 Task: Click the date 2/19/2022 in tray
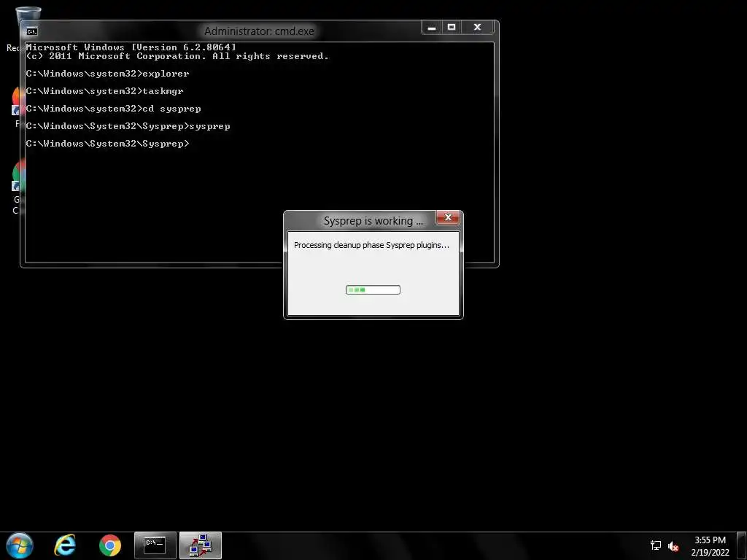pos(710,553)
